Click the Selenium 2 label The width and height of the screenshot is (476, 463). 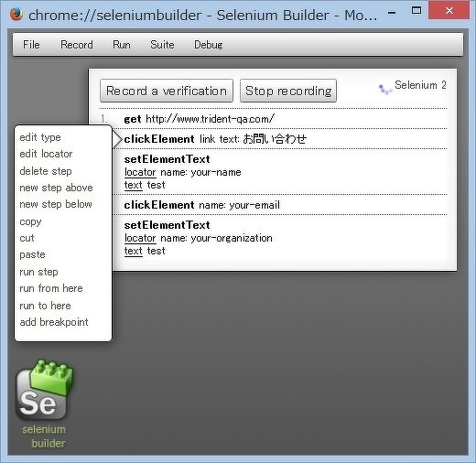[420, 85]
